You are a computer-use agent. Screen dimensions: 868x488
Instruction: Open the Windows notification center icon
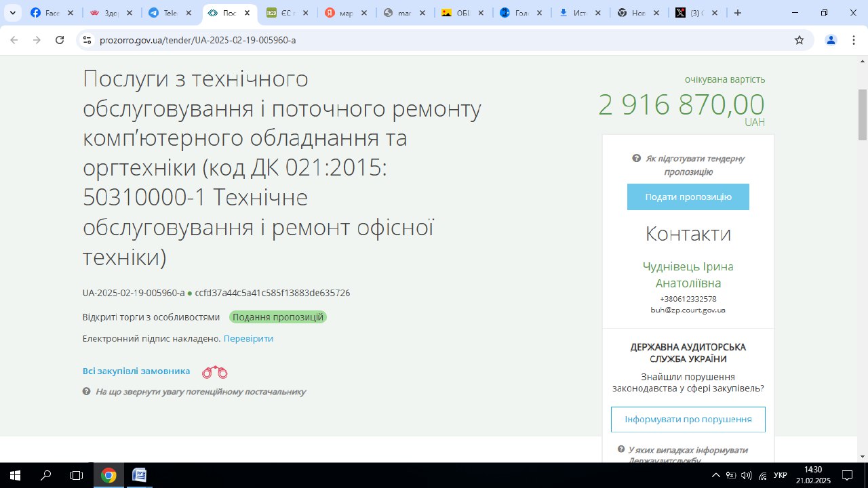pyautogui.click(x=847, y=475)
